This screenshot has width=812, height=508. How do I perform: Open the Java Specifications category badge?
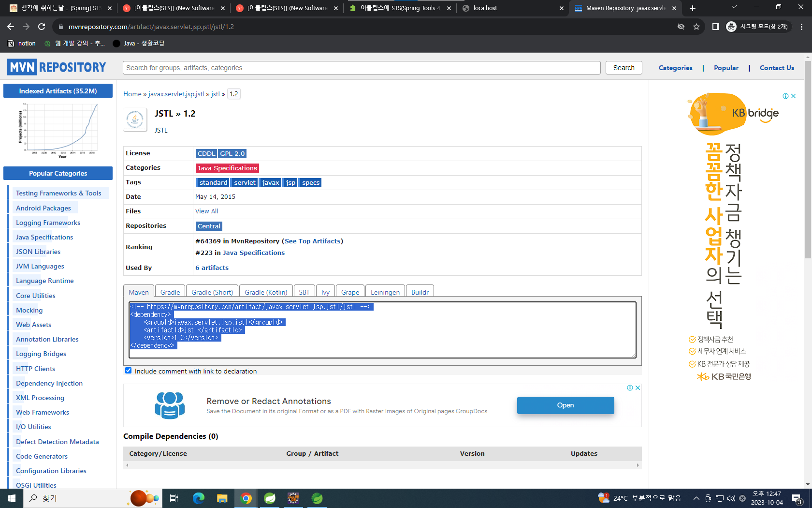click(227, 168)
